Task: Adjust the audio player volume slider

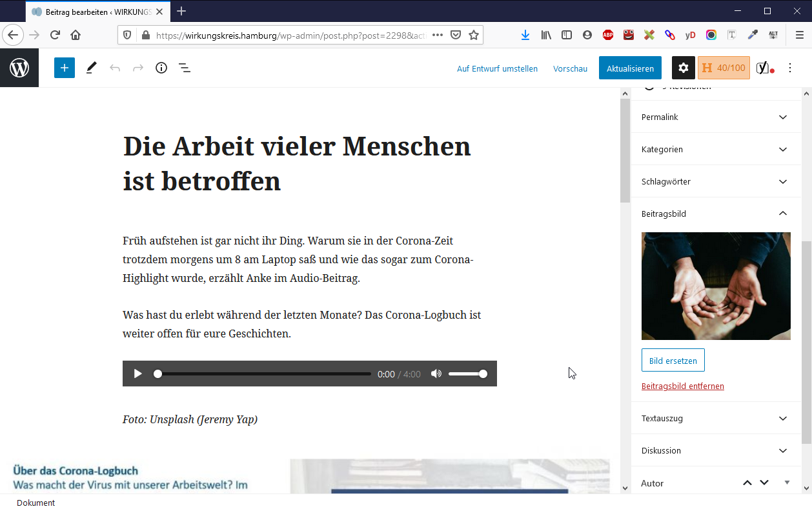Action: [x=468, y=373]
